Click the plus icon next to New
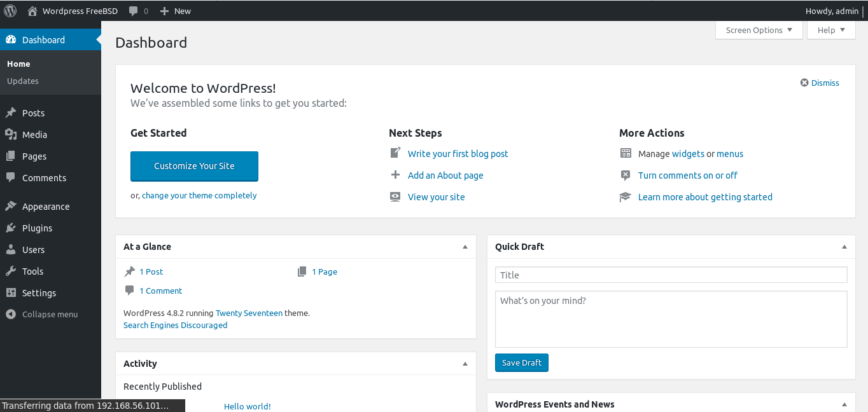The height and width of the screenshot is (412, 868). click(164, 11)
